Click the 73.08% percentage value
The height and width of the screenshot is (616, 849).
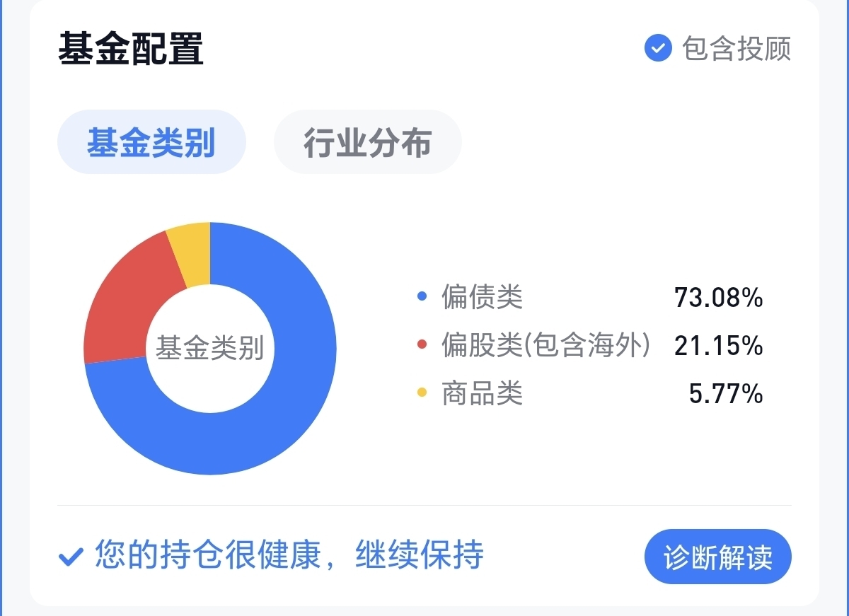[x=718, y=298]
